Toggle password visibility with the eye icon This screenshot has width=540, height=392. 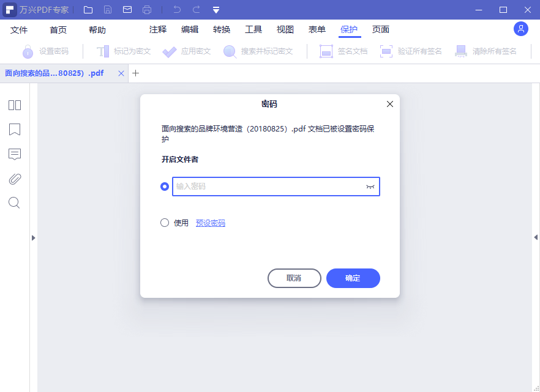(370, 187)
